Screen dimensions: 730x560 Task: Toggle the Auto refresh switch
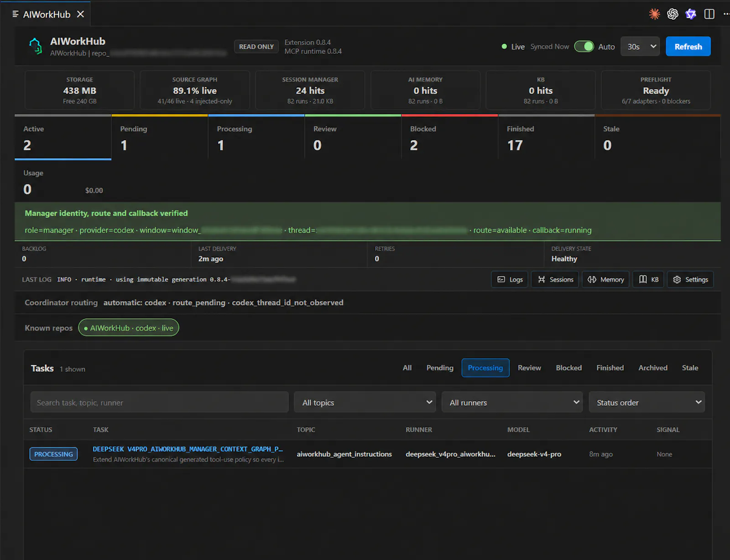point(584,47)
